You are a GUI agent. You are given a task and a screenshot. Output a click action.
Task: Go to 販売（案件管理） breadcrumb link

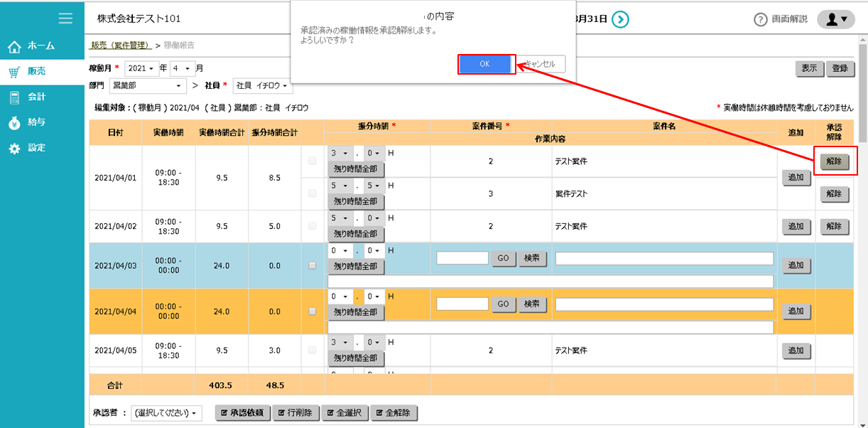[121, 46]
